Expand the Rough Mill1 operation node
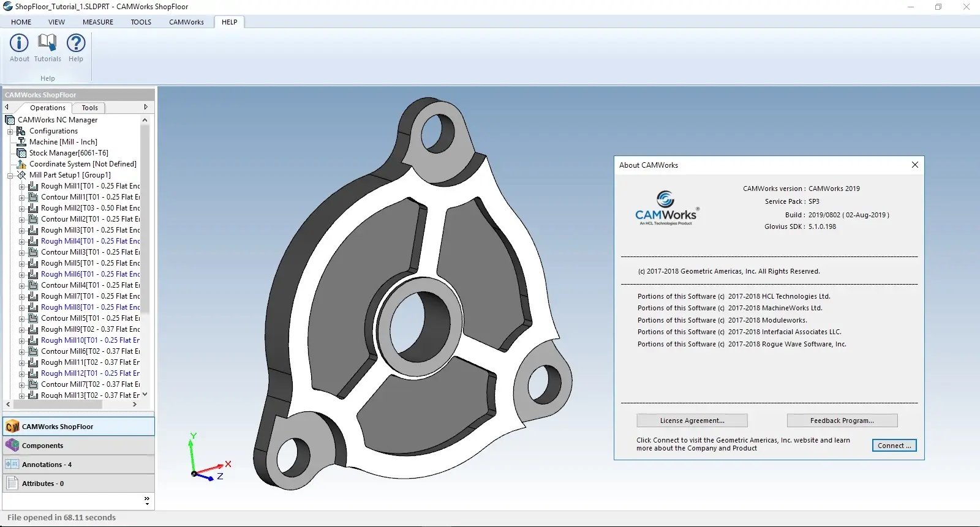Image resolution: width=980 pixels, height=527 pixels. click(21, 186)
